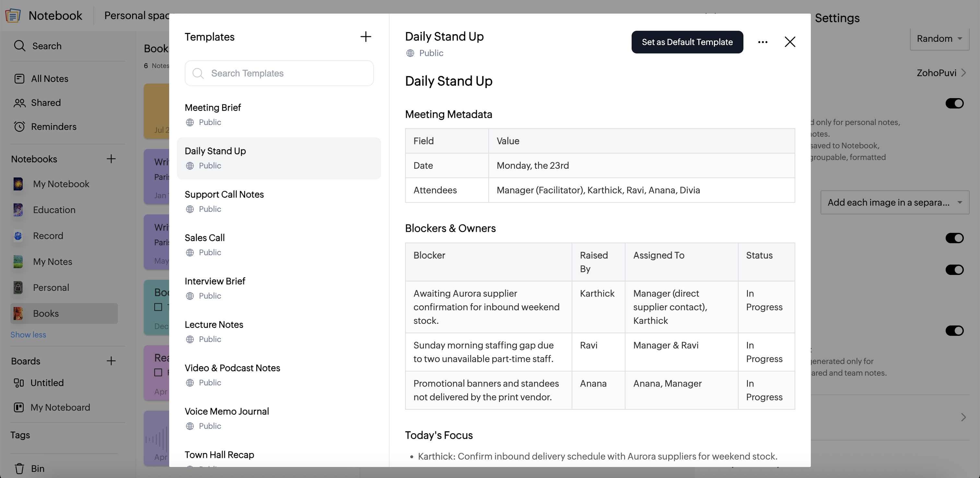Toggle the bottom settings switch
Viewport: 980px width, 478px height.
pyautogui.click(x=954, y=331)
